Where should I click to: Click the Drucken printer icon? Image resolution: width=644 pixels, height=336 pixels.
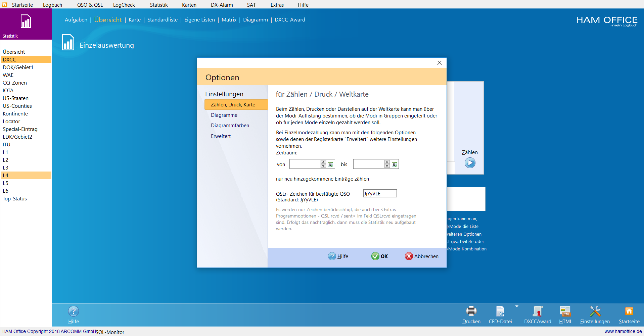pyautogui.click(x=471, y=311)
